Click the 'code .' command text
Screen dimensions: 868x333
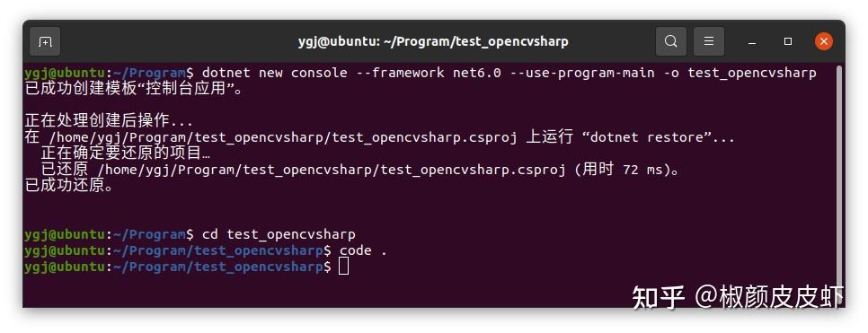[363, 250]
